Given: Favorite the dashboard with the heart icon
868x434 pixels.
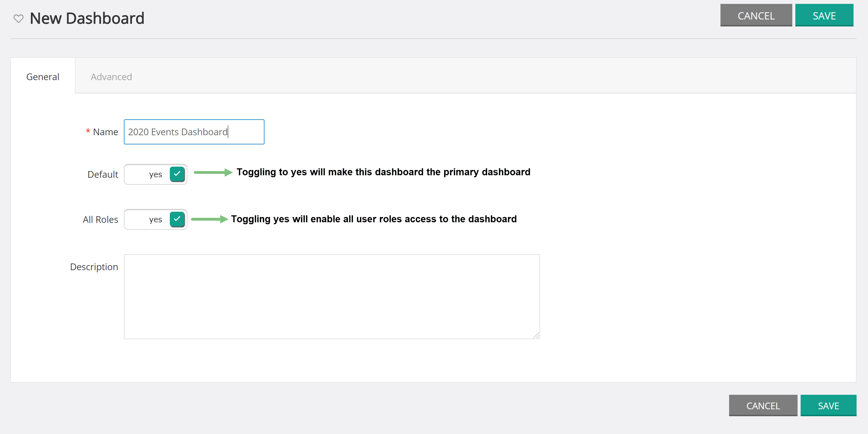Looking at the screenshot, I should 19,19.
